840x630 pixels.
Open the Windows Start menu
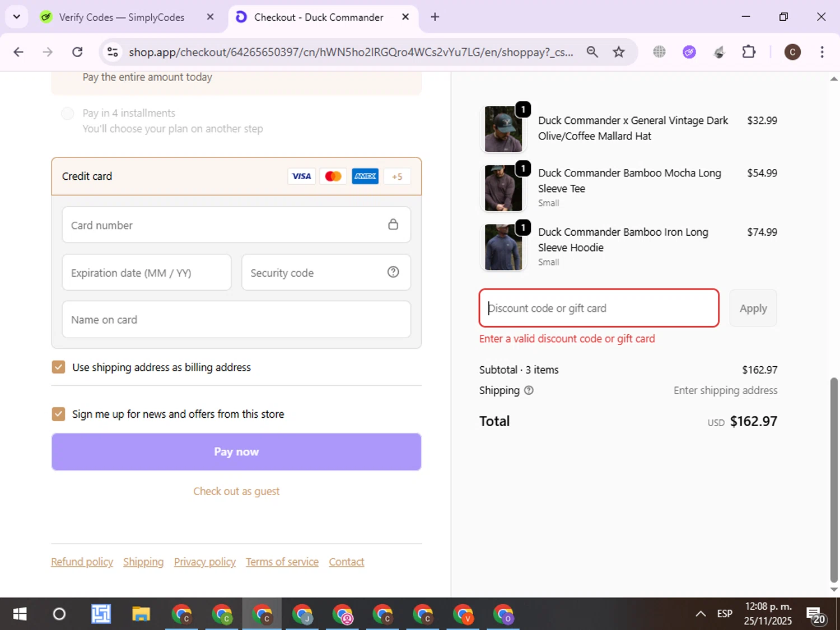point(20,614)
